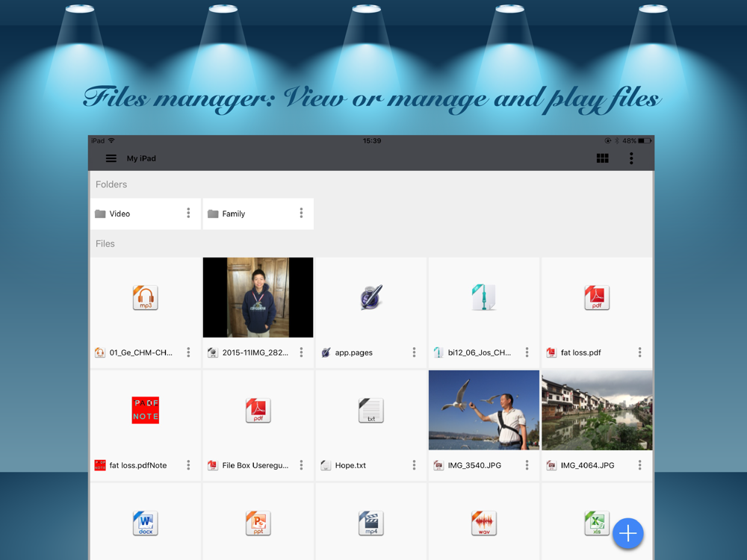
Task: Open options for bi12_06_Jos_CH file
Action: click(x=527, y=352)
